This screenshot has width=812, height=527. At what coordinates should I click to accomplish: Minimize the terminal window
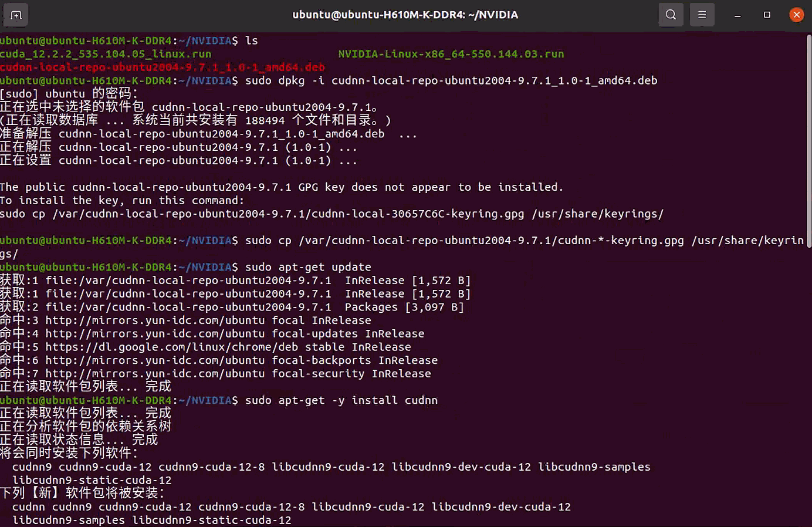(737, 15)
